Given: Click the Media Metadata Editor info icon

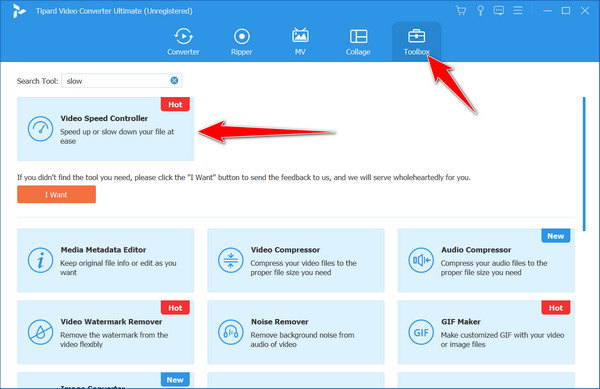Looking at the screenshot, I should point(40,260).
